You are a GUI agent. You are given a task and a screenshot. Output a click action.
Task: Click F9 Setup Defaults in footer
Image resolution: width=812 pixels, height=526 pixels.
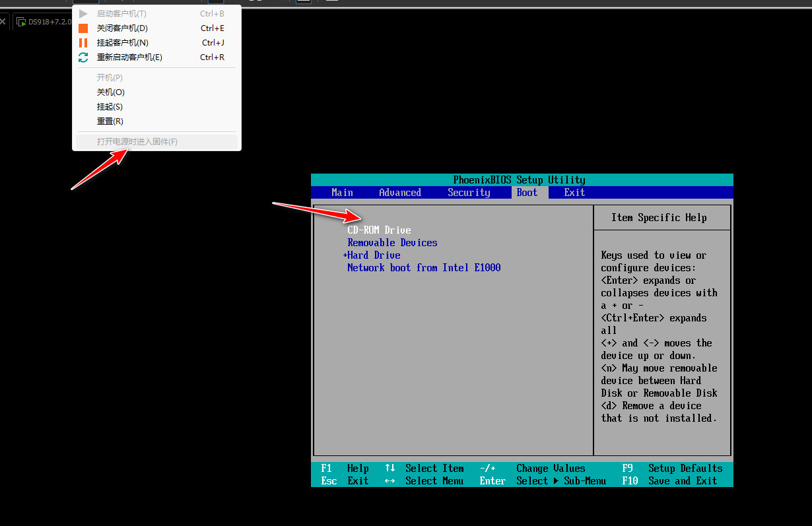tap(672, 469)
